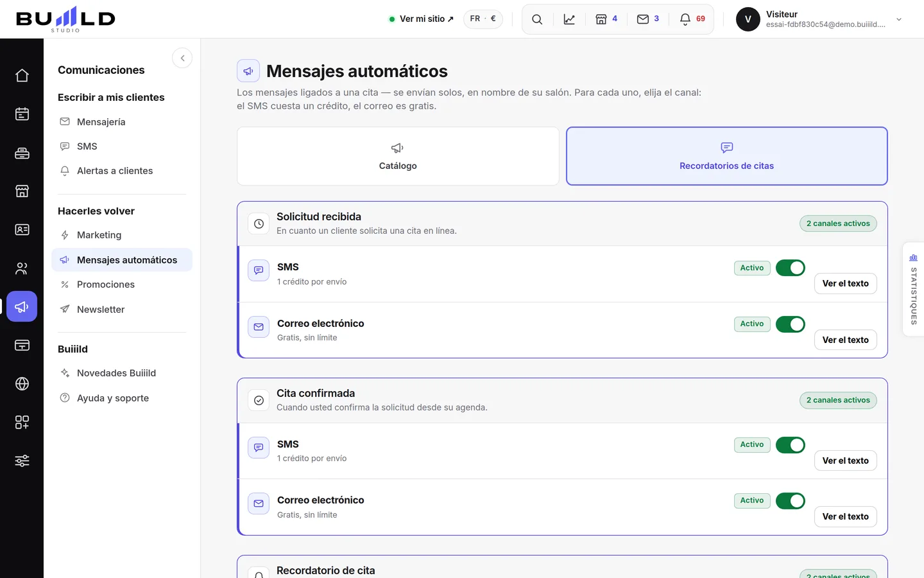Click the SMS icon under Solicitud recibida
The height and width of the screenshot is (578, 924).
[x=259, y=270]
